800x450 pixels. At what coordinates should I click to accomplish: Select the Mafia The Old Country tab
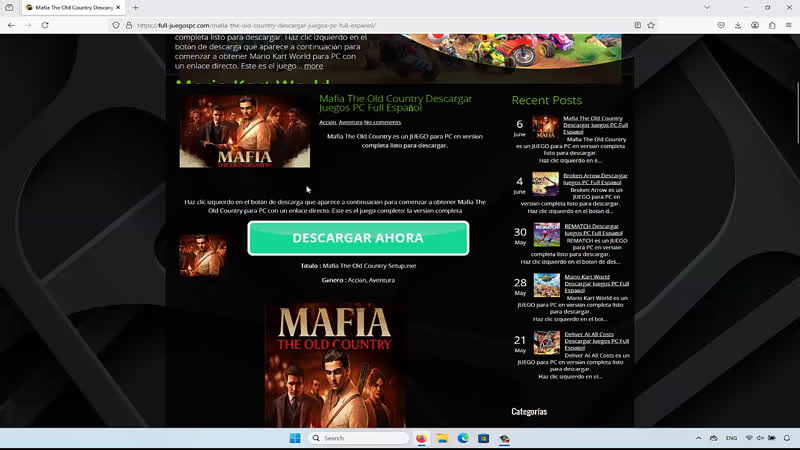click(73, 8)
